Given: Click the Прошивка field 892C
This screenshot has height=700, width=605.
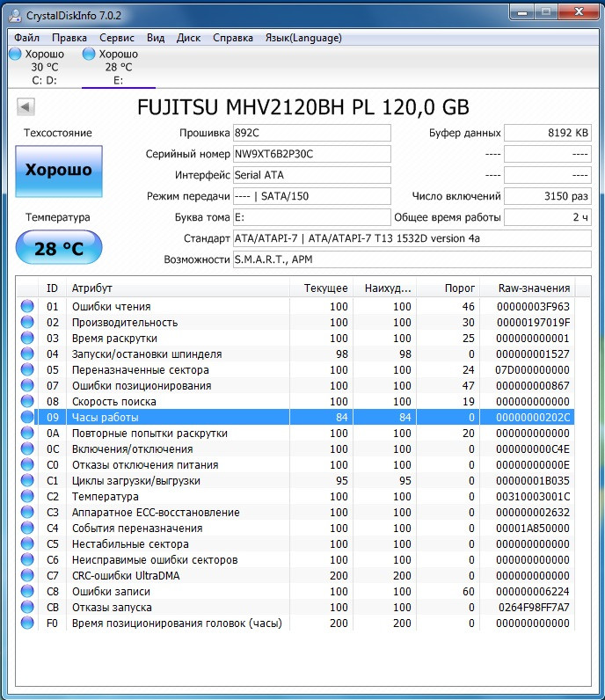Looking at the screenshot, I should click(311, 133).
